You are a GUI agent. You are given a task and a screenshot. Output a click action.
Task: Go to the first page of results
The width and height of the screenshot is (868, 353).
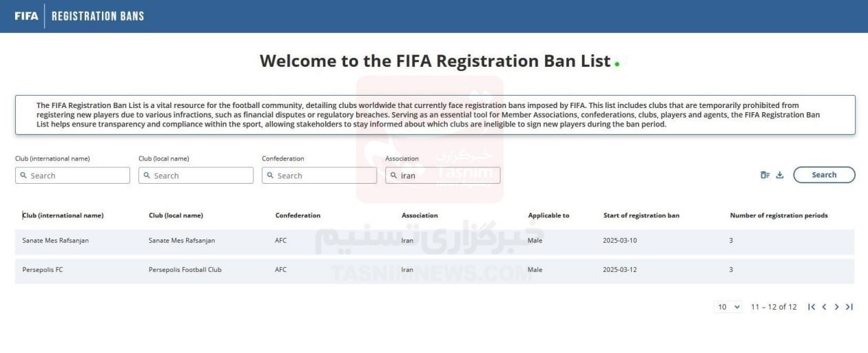812,307
